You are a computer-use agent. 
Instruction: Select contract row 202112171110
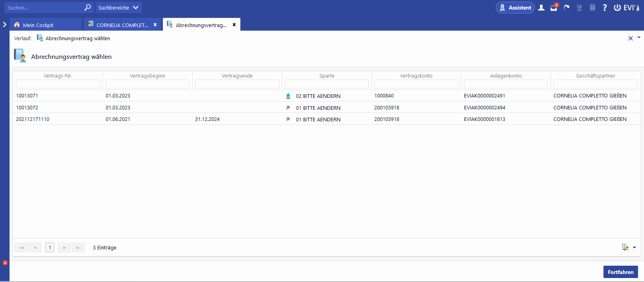[33, 119]
